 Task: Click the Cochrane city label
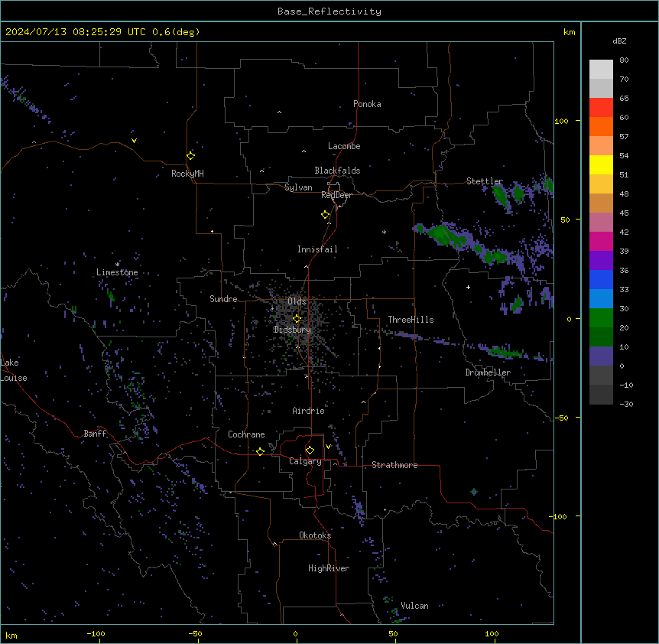point(246,434)
